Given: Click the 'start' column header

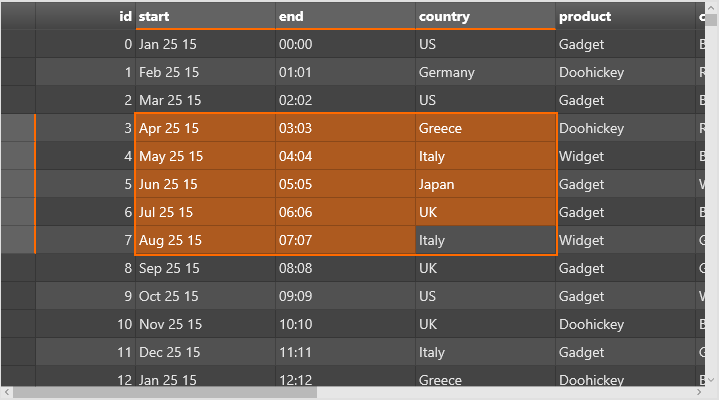Looking at the screenshot, I should pyautogui.click(x=205, y=16).
